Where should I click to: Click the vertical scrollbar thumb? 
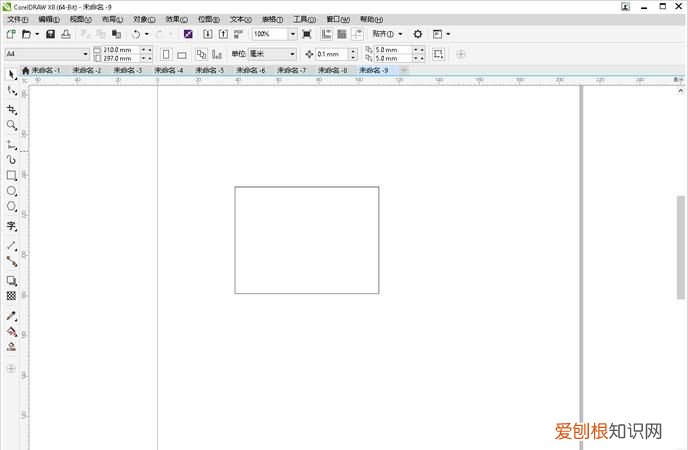(682, 230)
